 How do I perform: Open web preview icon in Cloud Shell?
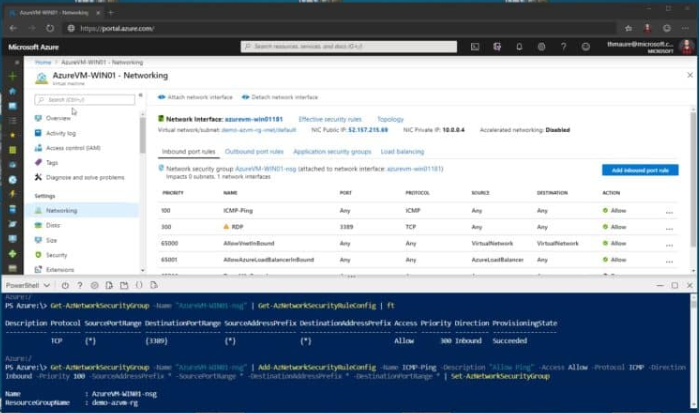pyautogui.click(x=154, y=285)
